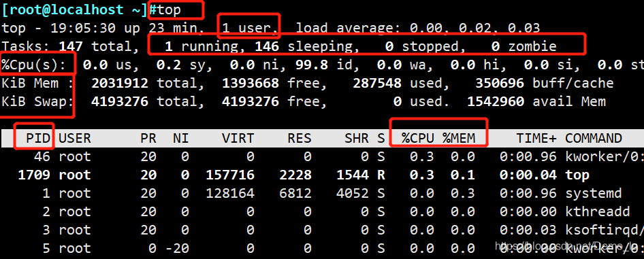Click the %CPU column header
This screenshot has height=259, width=644.
click(417, 138)
